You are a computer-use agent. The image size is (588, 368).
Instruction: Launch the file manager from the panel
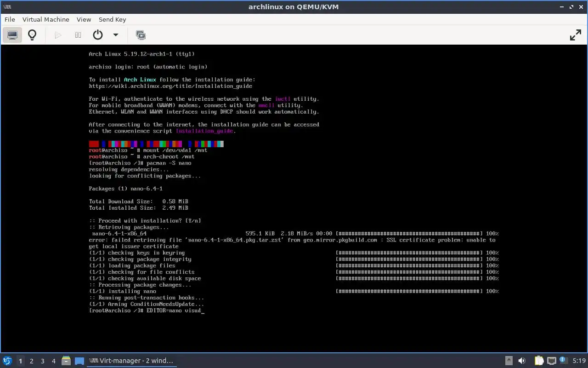(x=66, y=361)
